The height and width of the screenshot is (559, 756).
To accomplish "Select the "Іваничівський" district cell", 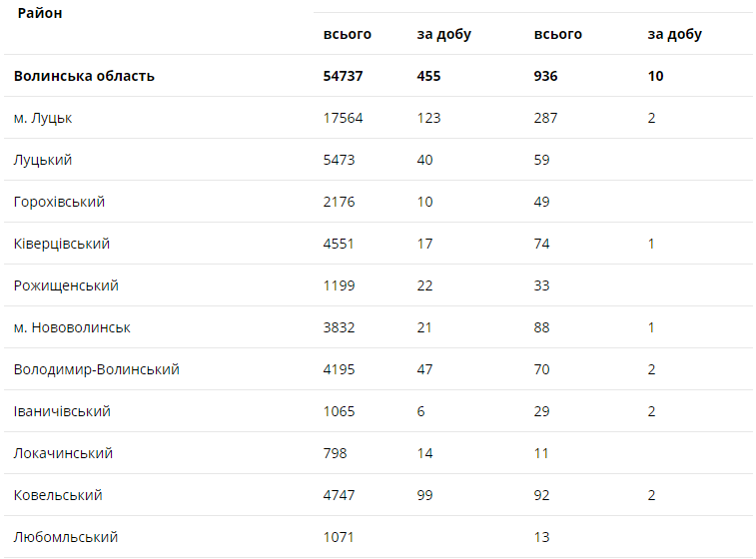I will (x=62, y=411).
